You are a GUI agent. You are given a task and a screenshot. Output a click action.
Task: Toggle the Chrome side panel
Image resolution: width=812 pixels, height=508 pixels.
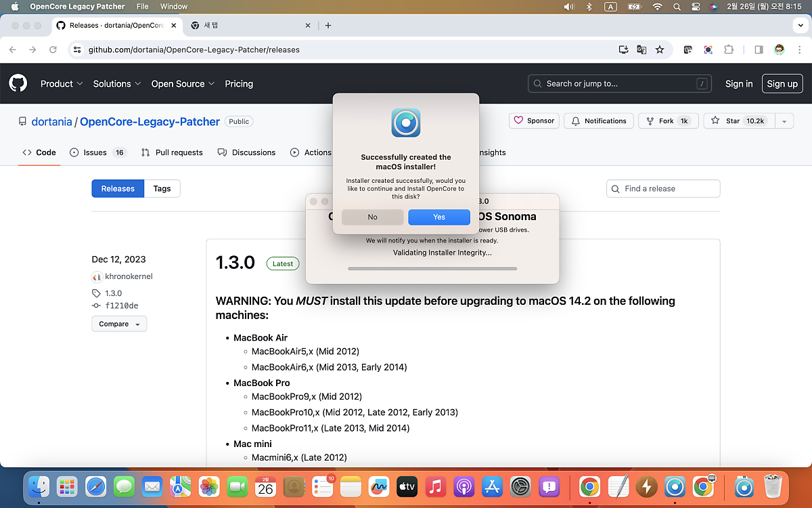click(759, 49)
